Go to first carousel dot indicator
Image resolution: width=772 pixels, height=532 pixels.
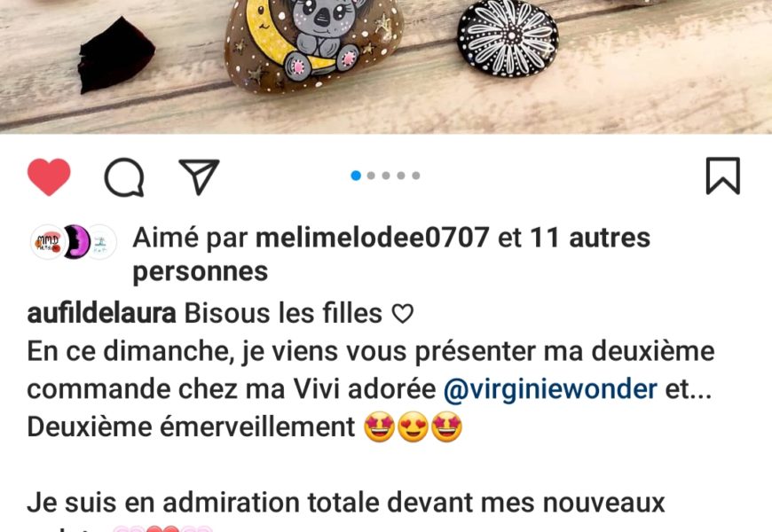pyautogui.click(x=356, y=176)
